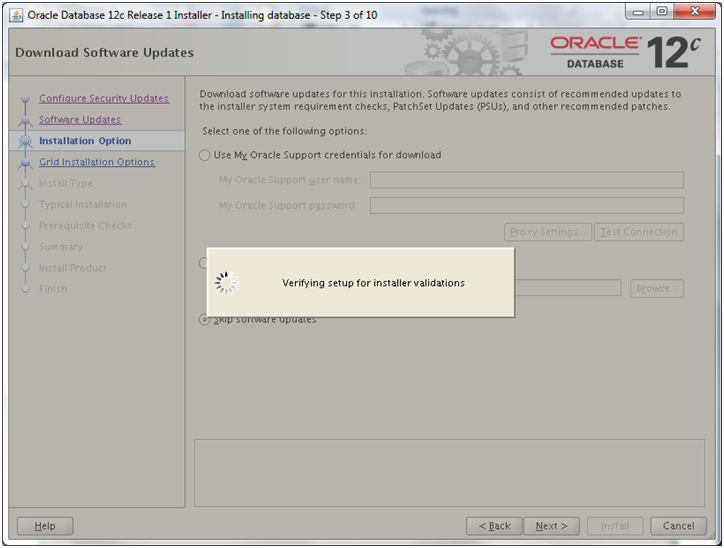Viewport: 724px width, 548px height.
Task: Click the Installation Option step bullet icon
Action: [25, 141]
